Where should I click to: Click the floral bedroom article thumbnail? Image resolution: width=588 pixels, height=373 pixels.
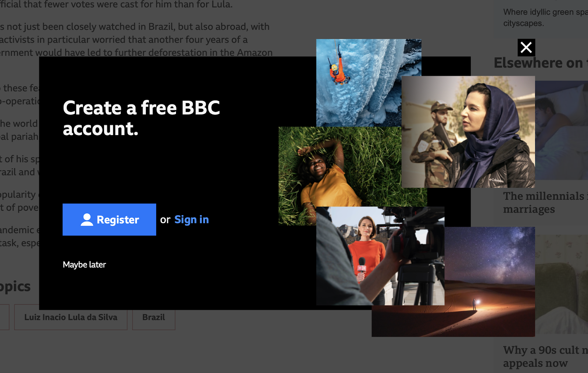click(562, 285)
